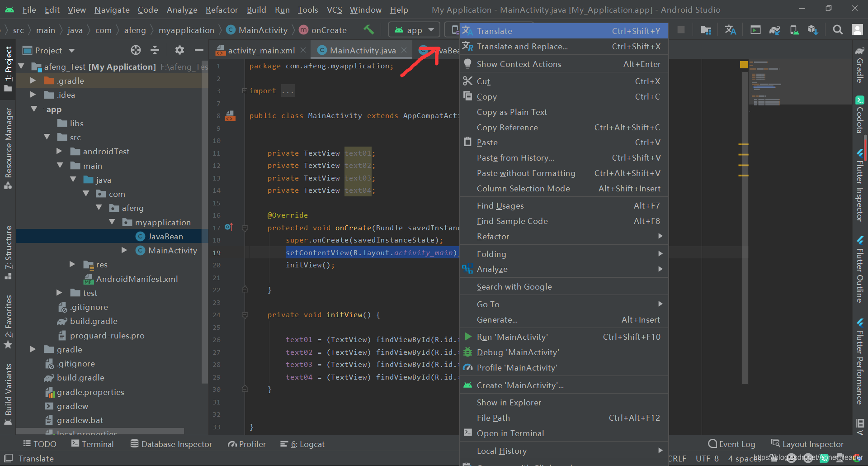This screenshot has height=466, width=868.
Task: Select Show Context Actions
Action: pos(564,64)
